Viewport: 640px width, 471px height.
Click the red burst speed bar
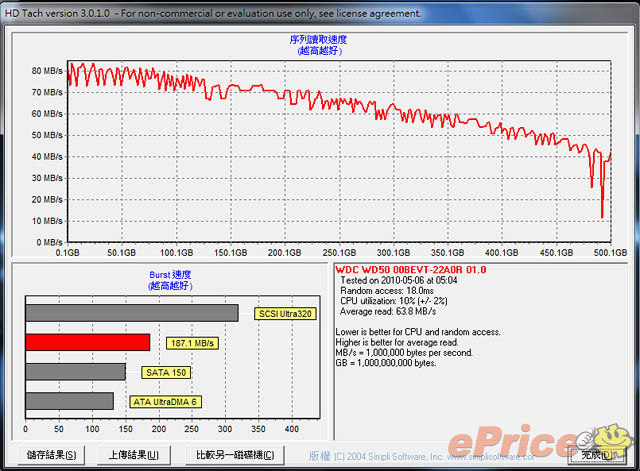pos(88,342)
